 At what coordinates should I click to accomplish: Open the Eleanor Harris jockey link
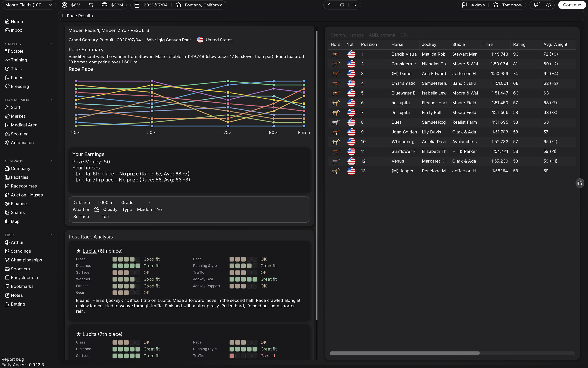[90, 300]
